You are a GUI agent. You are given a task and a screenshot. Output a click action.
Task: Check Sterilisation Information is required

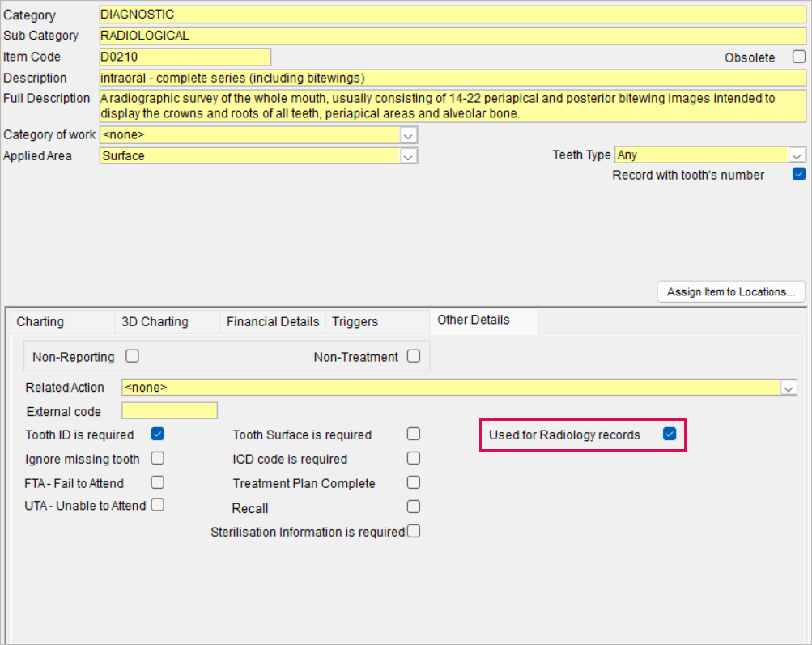[413, 531]
